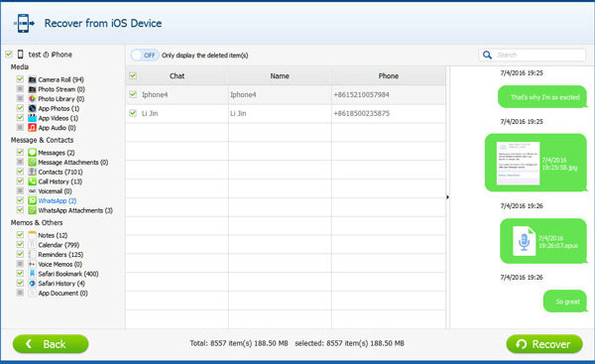Viewport: 595px width, 364px height.
Task: Click the Safari History compass icon
Action: click(33, 283)
